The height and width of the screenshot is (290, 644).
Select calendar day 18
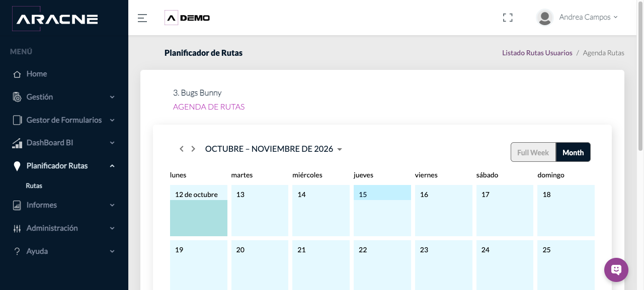[x=566, y=211]
